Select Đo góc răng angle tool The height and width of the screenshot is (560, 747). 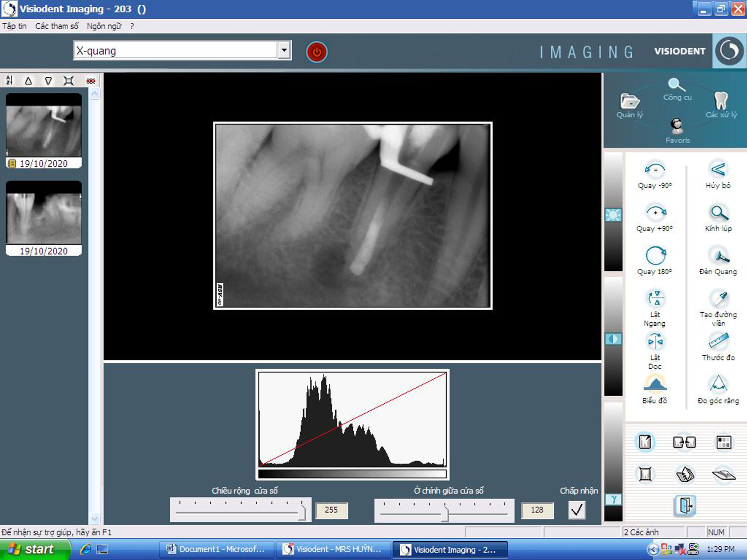tap(718, 389)
